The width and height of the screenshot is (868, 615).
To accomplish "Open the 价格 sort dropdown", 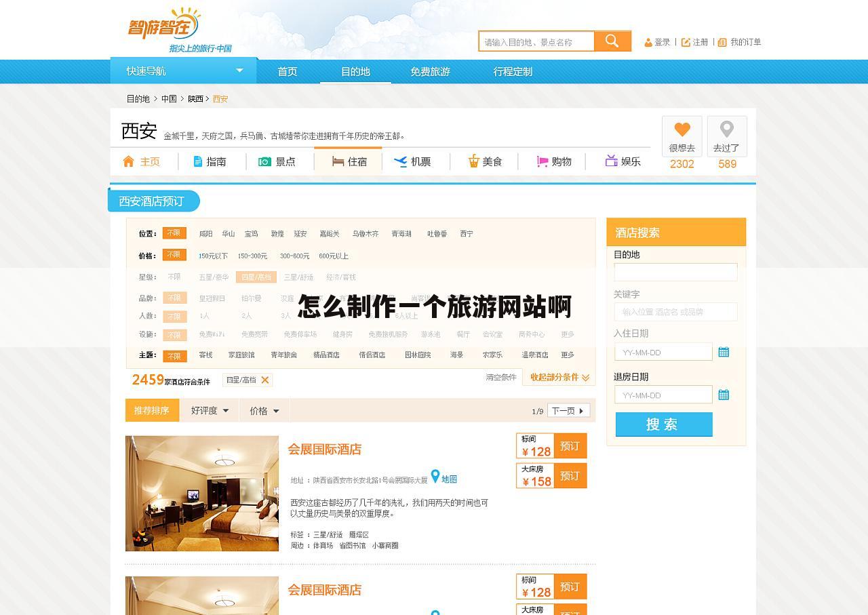I will pos(264,410).
